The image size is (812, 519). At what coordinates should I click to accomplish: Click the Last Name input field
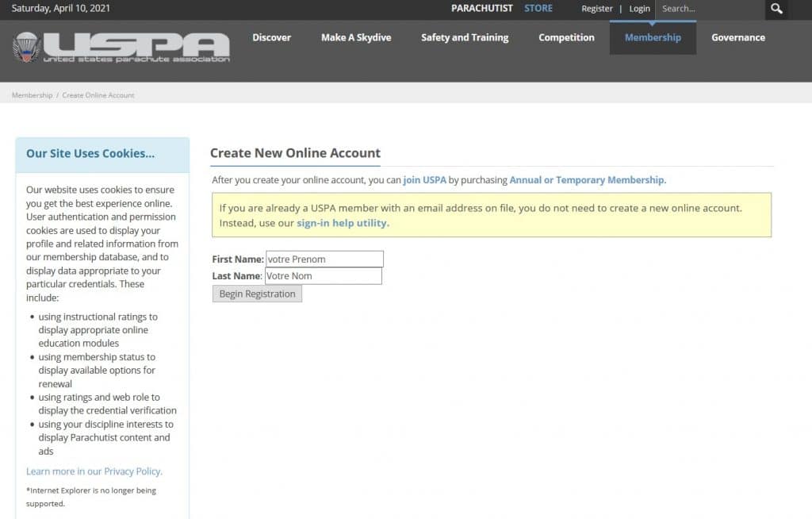point(324,276)
